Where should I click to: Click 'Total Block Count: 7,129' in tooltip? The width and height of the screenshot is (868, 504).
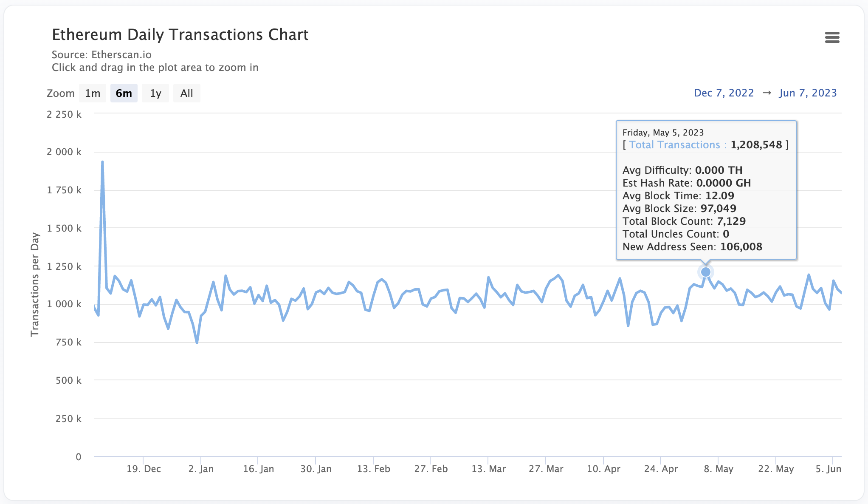coord(684,221)
